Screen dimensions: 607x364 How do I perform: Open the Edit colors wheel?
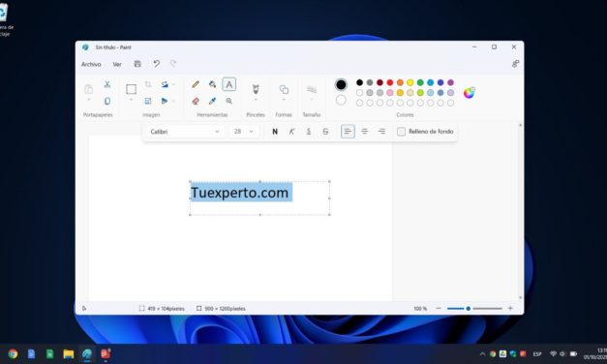coord(469,93)
